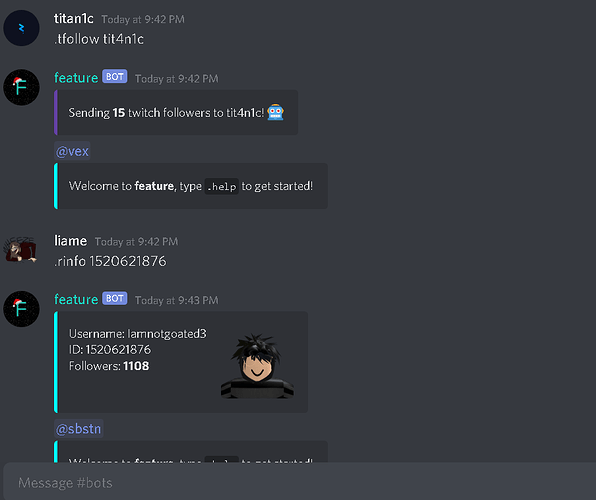Click the feature username at 9:42 PM
Screen dimensions: 596x500
[76, 78]
